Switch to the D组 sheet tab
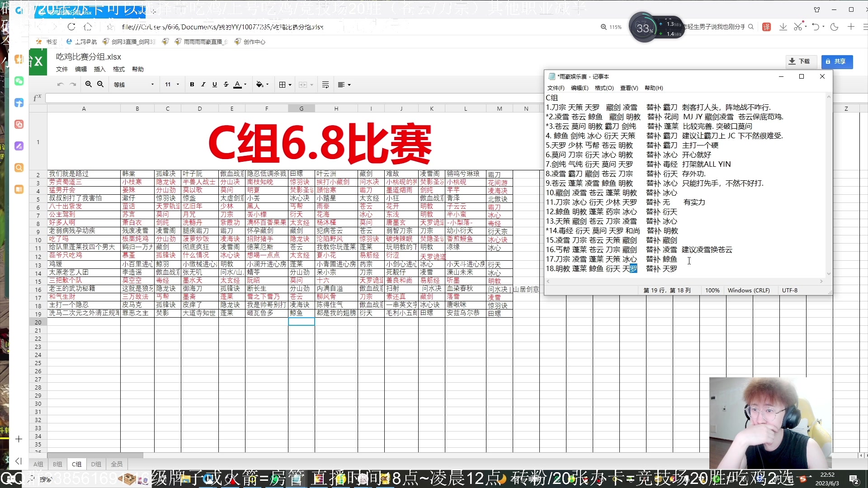 (x=96, y=464)
